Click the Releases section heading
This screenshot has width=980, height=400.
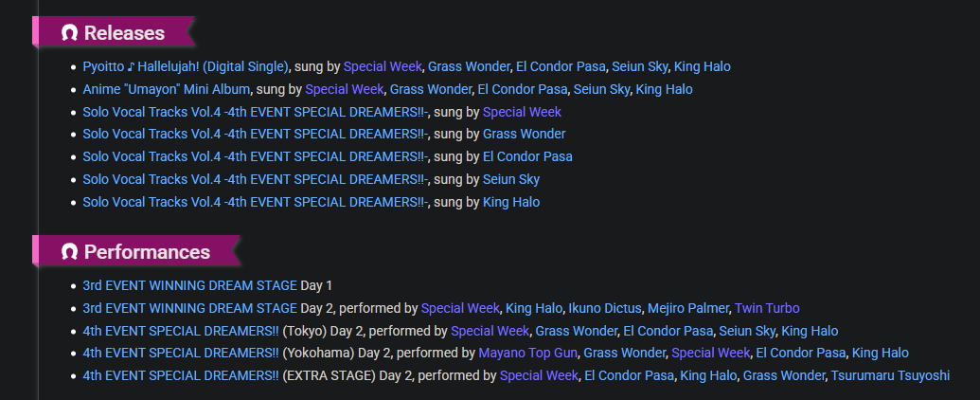pyautogui.click(x=124, y=33)
